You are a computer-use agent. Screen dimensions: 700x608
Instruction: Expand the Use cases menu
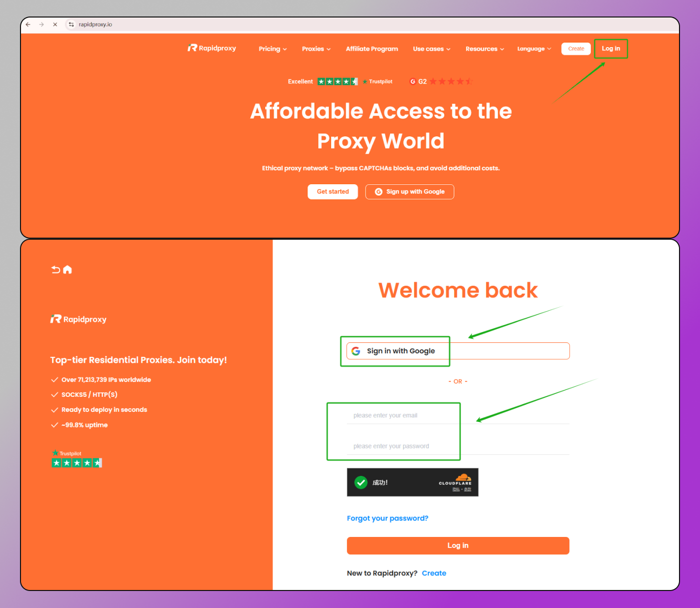[x=431, y=49]
